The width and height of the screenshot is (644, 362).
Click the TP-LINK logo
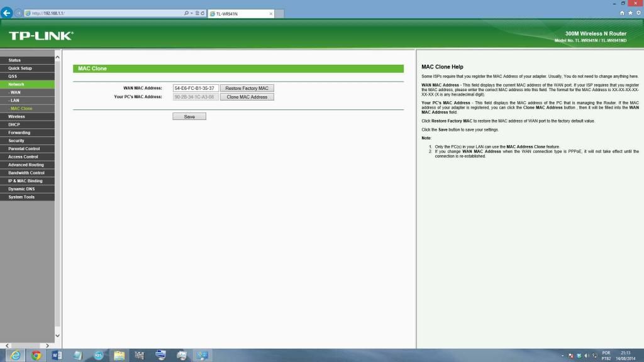coord(41,36)
